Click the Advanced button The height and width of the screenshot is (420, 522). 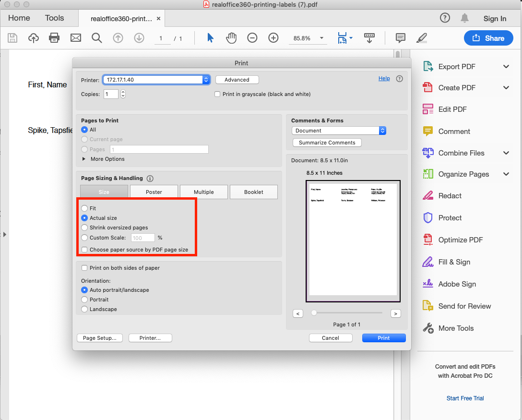pyautogui.click(x=237, y=80)
